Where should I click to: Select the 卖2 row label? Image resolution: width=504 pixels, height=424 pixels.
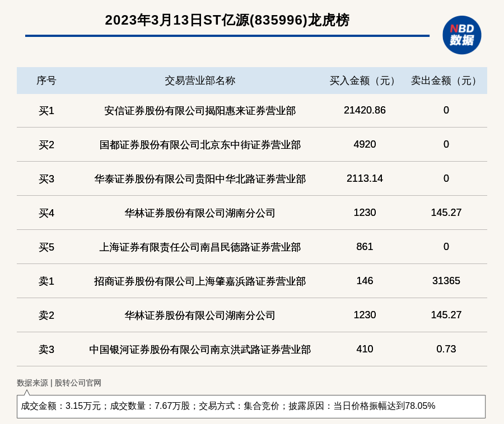click(x=46, y=315)
